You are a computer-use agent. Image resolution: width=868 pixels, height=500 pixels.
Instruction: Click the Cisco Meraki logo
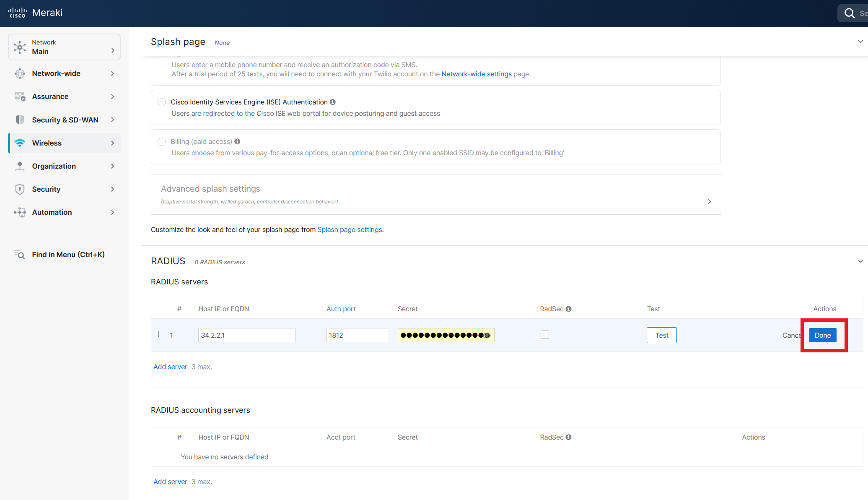click(35, 13)
